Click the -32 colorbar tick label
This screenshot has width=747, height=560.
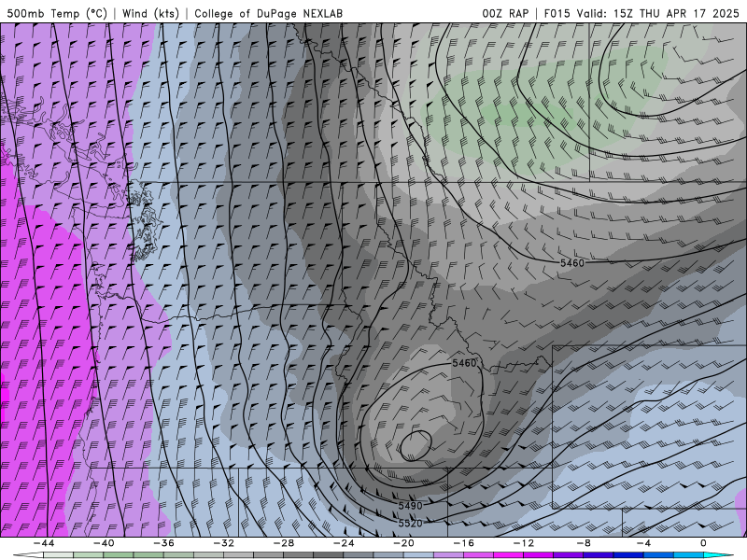point(223,543)
